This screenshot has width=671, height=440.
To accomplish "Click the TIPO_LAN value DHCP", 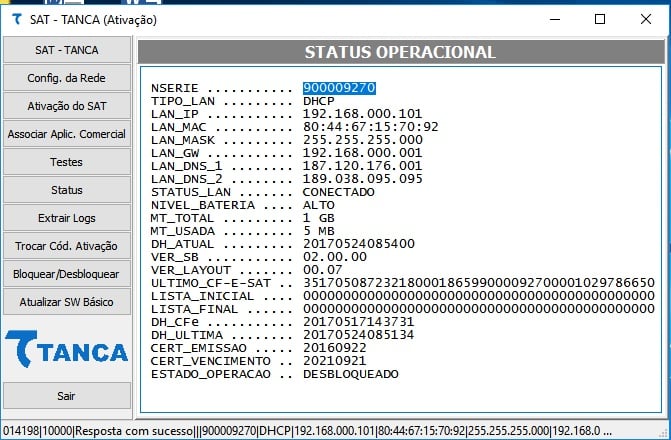I will pyautogui.click(x=319, y=101).
